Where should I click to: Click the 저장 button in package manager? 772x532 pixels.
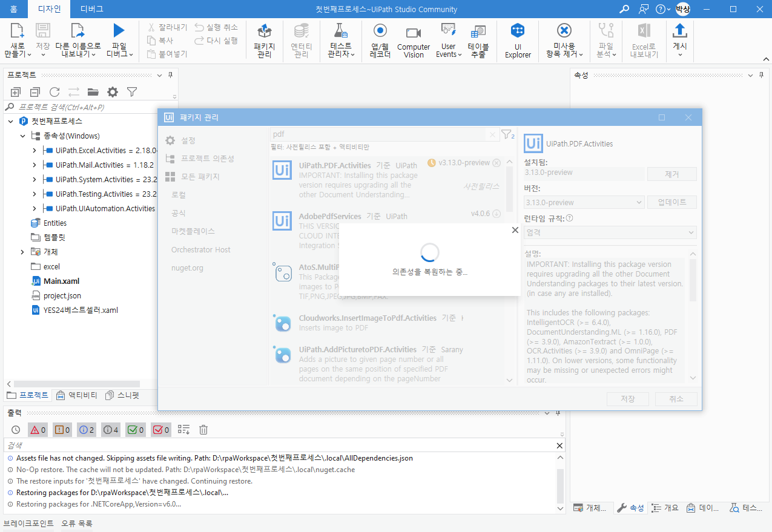628,399
